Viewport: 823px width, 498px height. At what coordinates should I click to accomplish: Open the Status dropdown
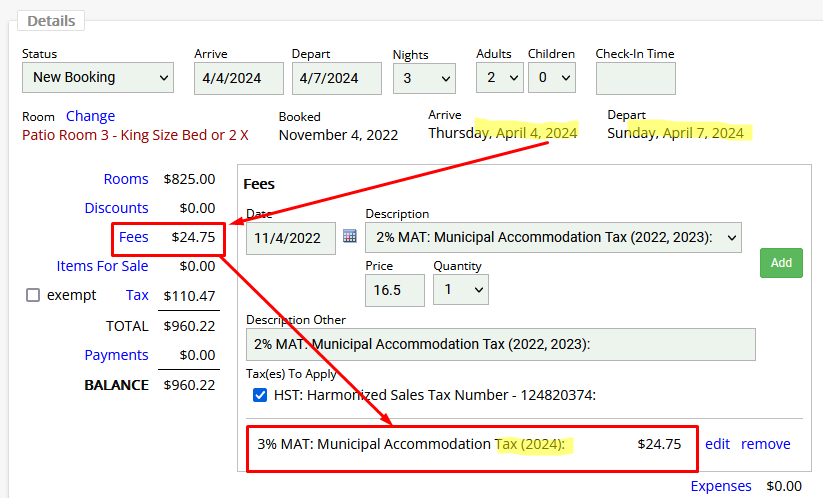point(98,77)
